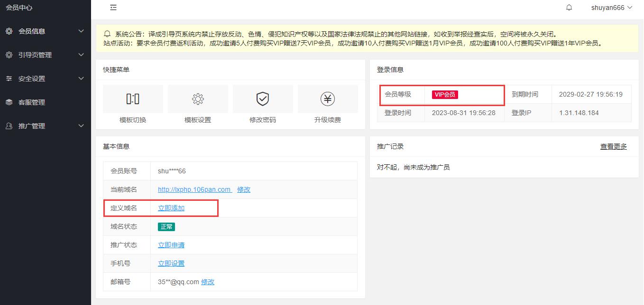Select 客服管理 in the sidebar menu

pos(32,102)
